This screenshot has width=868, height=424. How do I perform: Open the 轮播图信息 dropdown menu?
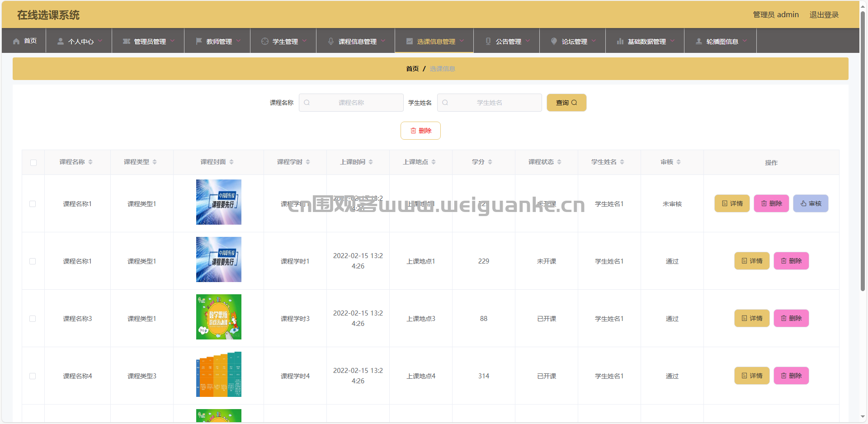pyautogui.click(x=721, y=41)
